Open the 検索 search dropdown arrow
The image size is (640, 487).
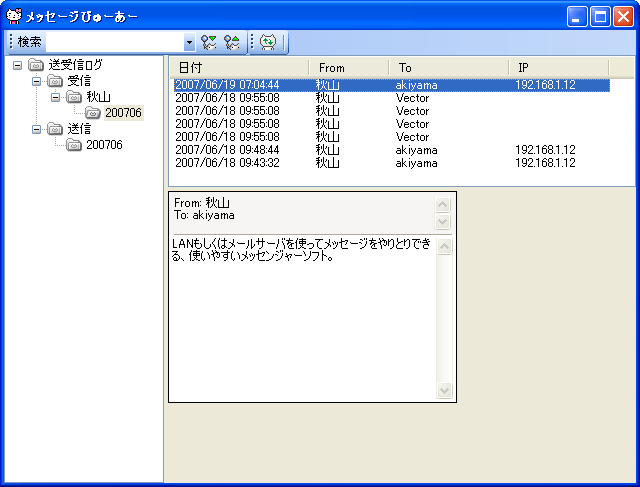point(189,43)
